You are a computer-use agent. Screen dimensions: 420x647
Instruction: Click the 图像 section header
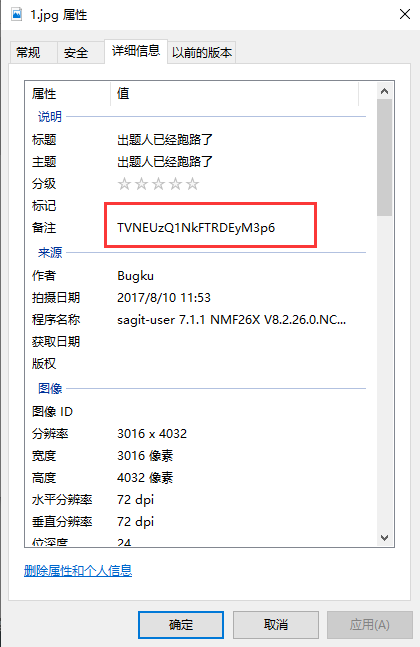(x=50, y=388)
